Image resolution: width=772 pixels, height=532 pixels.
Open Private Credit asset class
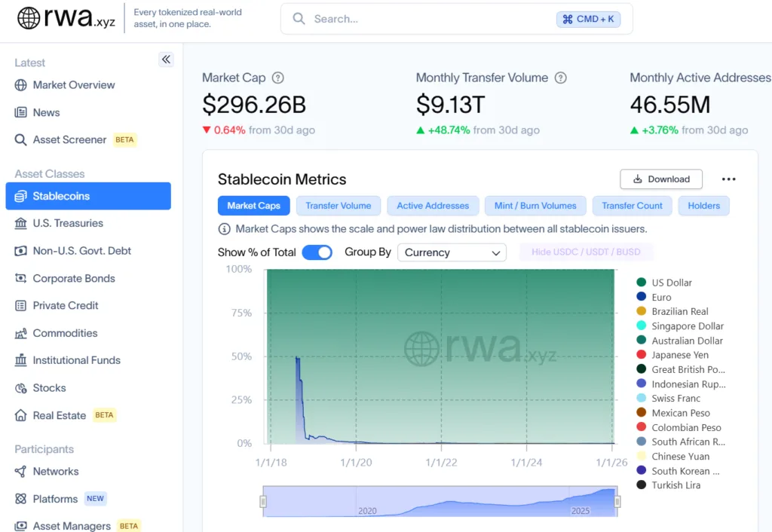(66, 306)
